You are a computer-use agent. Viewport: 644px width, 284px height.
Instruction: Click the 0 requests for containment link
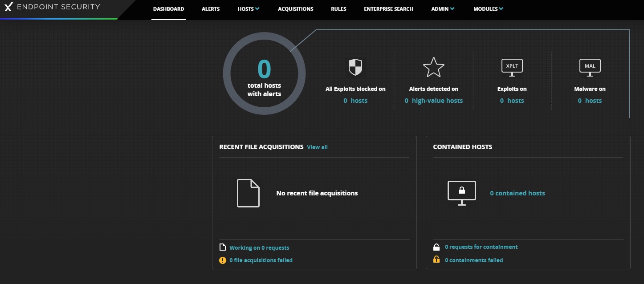coord(481,247)
